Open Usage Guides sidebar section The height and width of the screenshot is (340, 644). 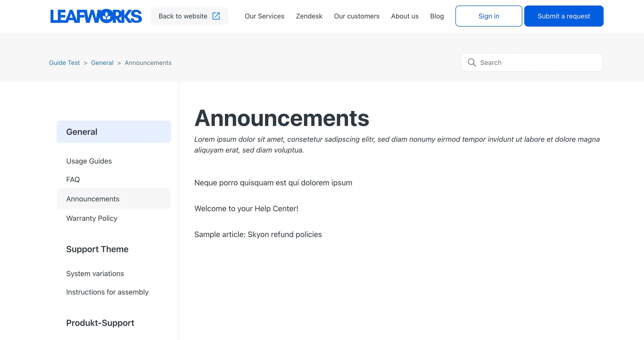(x=89, y=161)
